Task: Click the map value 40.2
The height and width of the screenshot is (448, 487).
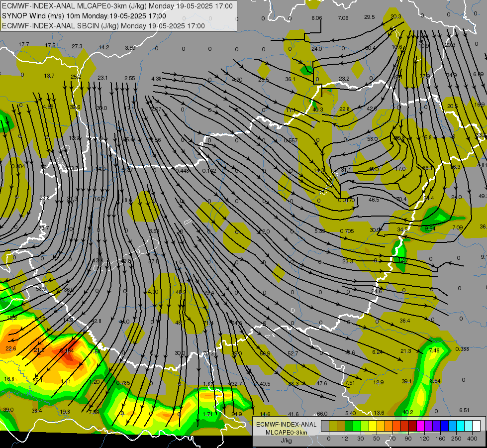Action: pyautogui.click(x=408, y=412)
